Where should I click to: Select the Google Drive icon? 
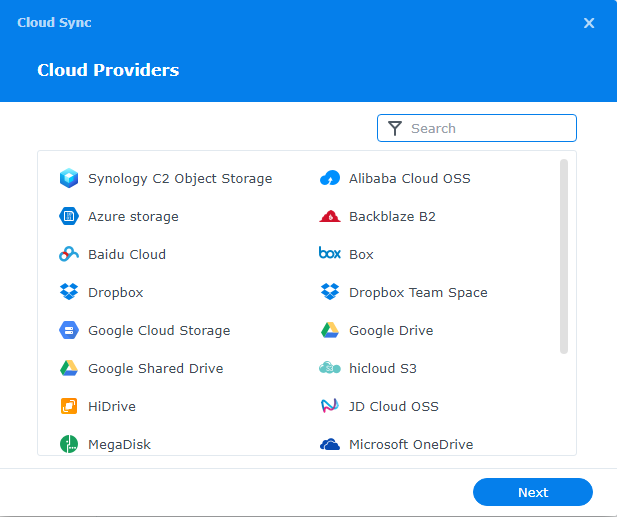(x=330, y=331)
